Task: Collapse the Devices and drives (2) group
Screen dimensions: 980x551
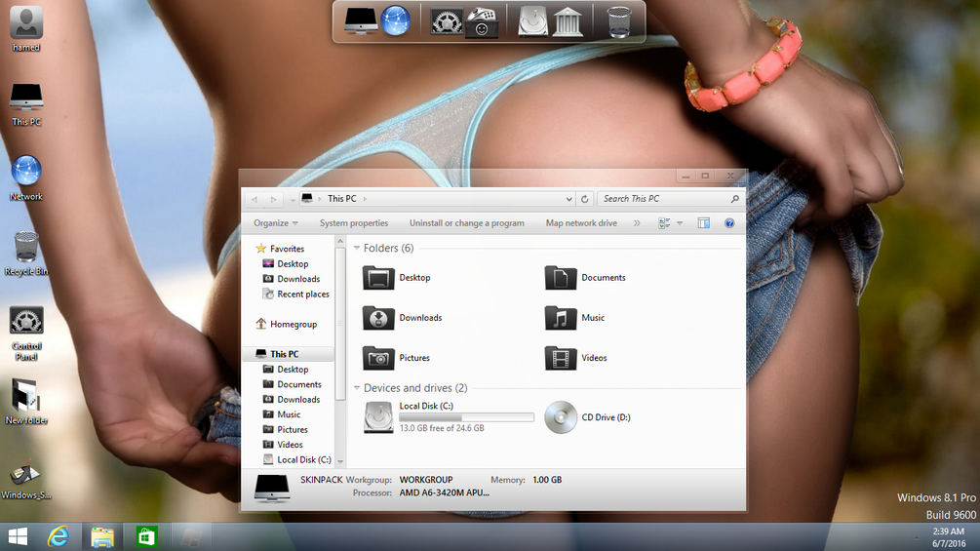Action: pos(357,388)
